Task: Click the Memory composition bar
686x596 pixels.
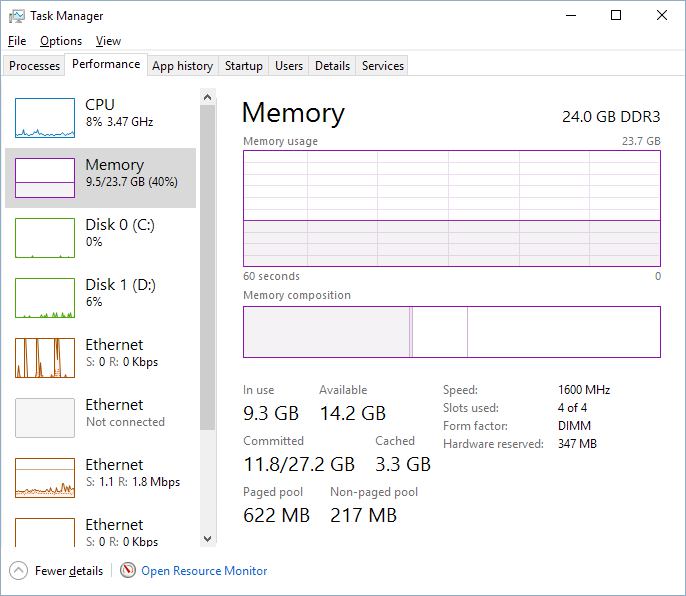Action: click(x=451, y=332)
